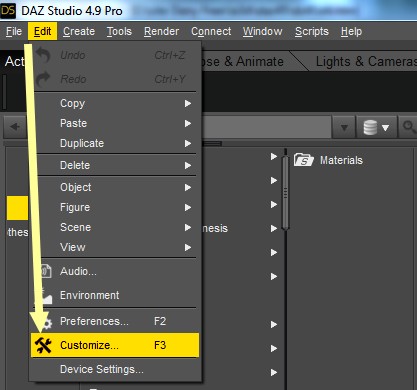417x390 pixels.
Task: Click the Materials folder icon
Action: (x=304, y=160)
